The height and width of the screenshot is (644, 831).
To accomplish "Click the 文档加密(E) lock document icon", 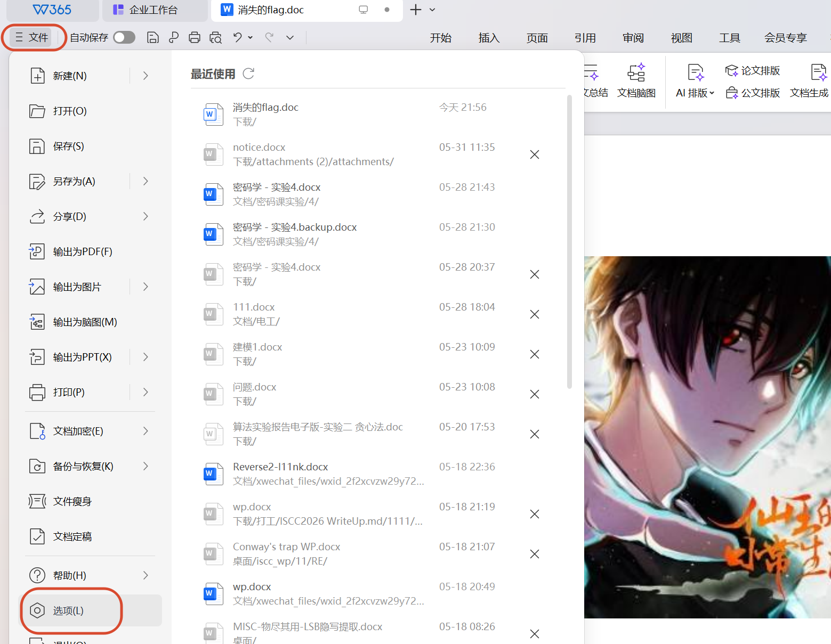I will pos(37,431).
